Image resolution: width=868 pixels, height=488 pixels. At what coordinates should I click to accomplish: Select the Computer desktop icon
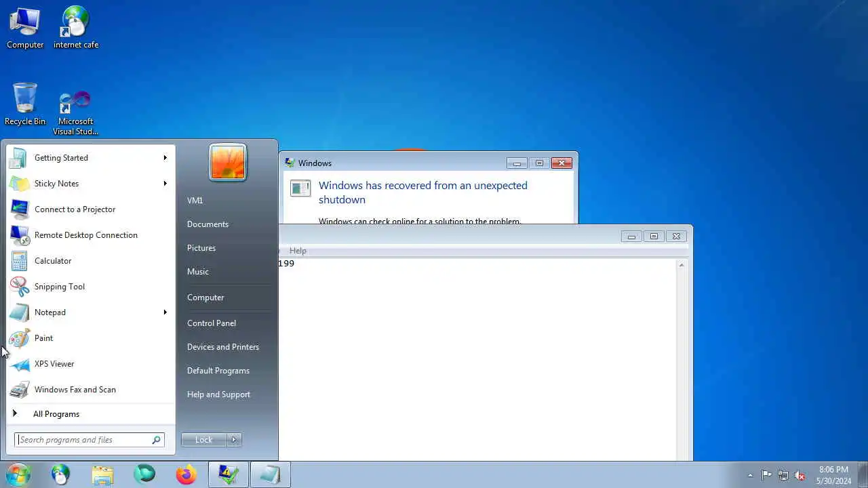(x=25, y=28)
